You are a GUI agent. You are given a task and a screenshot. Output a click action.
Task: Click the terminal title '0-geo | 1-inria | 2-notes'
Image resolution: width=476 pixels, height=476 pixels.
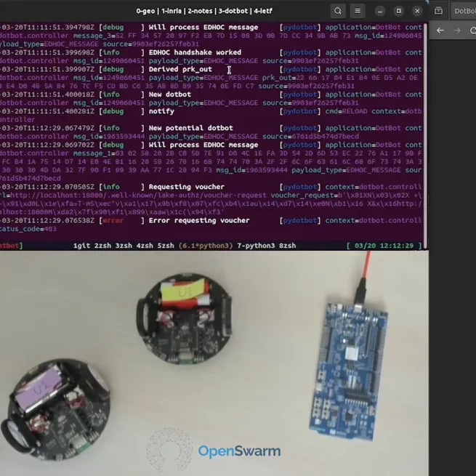coord(174,11)
